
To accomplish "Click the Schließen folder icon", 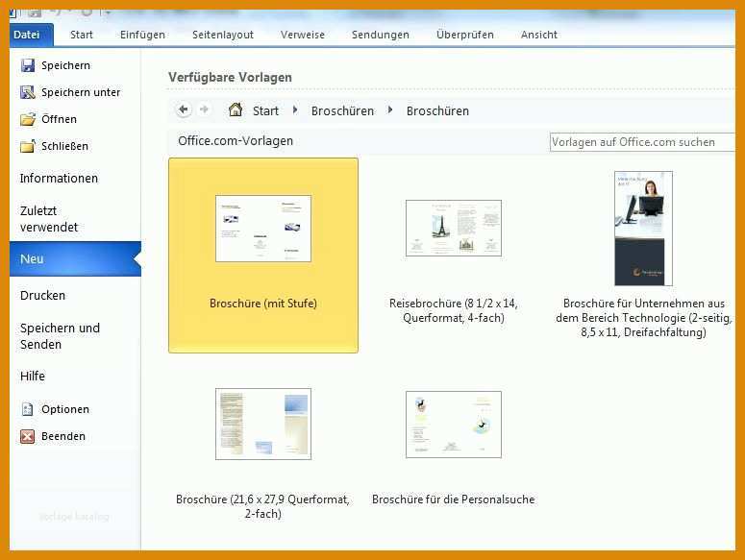I will coord(28,146).
